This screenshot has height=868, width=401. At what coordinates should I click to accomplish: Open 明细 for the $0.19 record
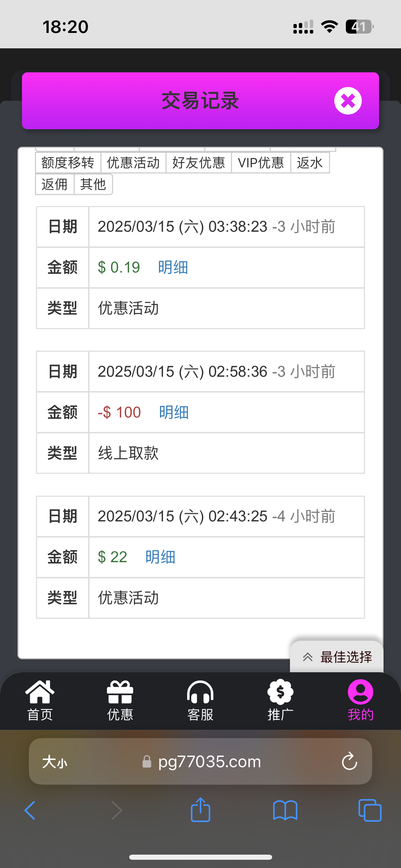pyautogui.click(x=173, y=267)
